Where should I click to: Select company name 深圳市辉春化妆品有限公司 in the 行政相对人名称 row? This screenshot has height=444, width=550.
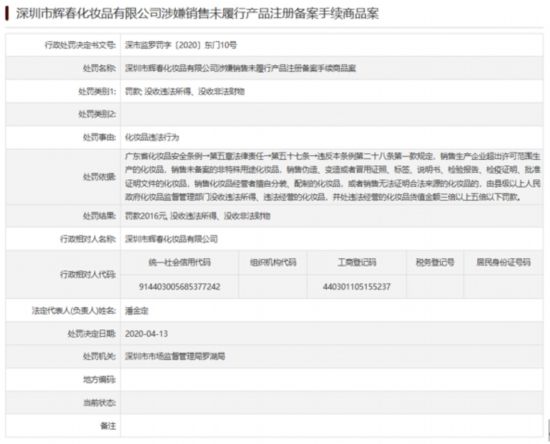(x=171, y=239)
